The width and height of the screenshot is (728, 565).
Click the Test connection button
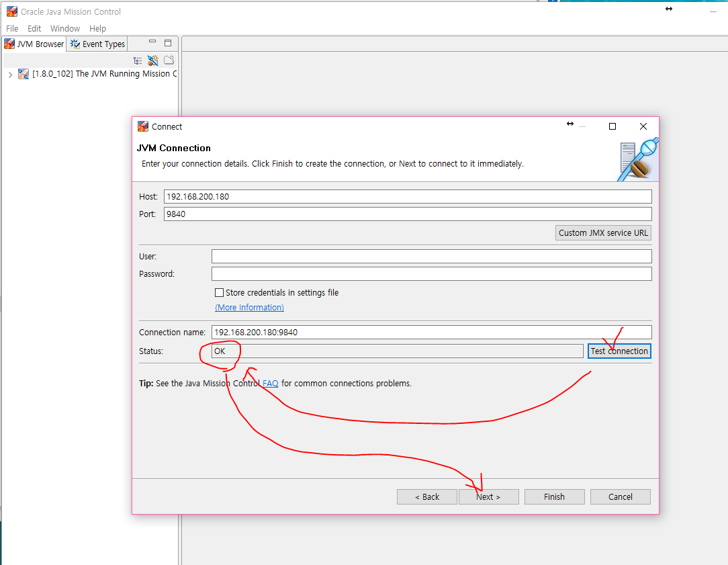(x=619, y=351)
